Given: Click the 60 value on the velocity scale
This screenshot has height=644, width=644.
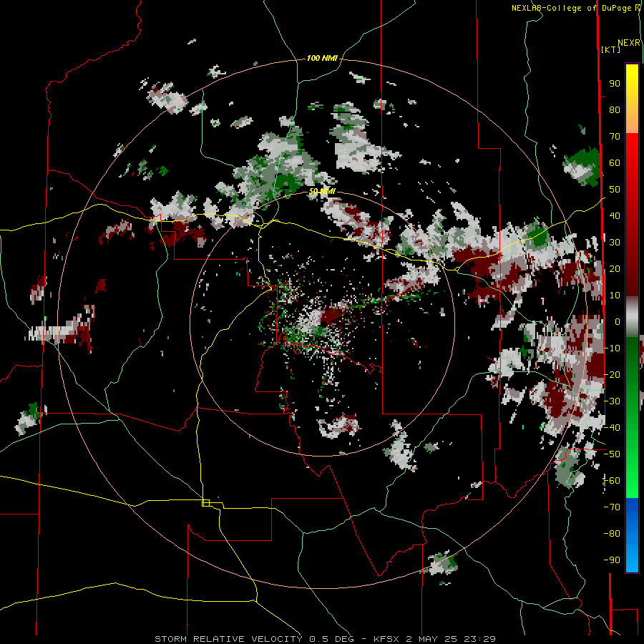Looking at the screenshot, I should click(x=615, y=163).
